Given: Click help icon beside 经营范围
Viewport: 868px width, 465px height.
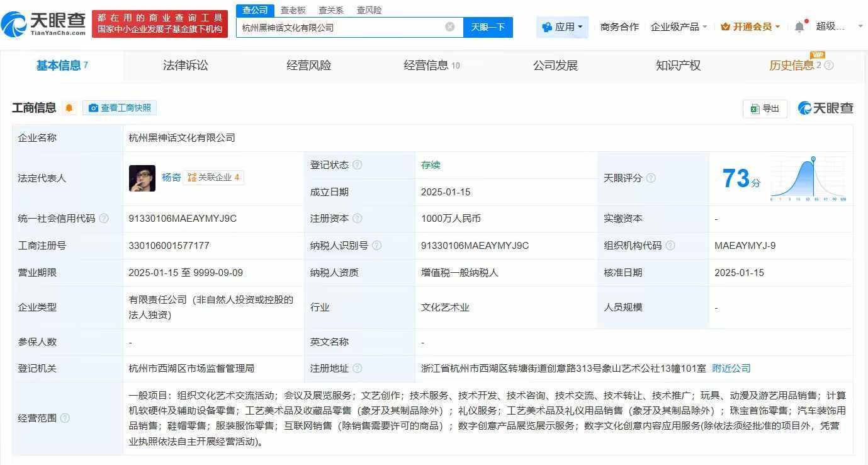Looking at the screenshot, I should 65,418.
